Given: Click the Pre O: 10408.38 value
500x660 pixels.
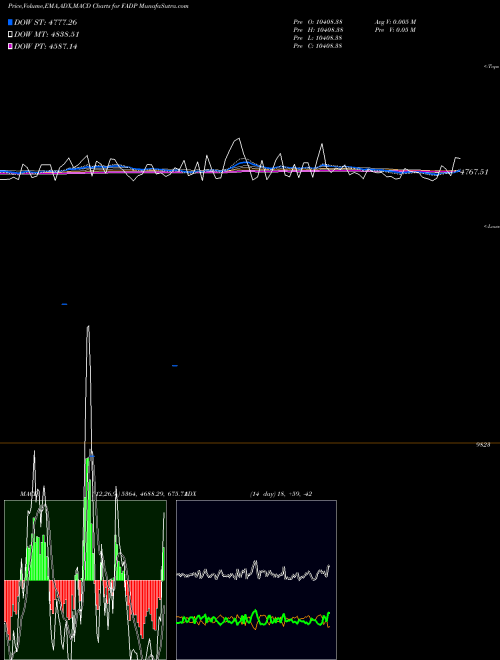Looking at the screenshot, I should (318, 22).
